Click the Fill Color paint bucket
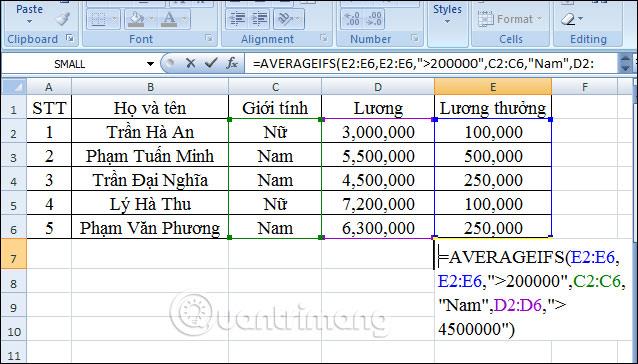The width and height of the screenshot is (638, 364). [x=135, y=19]
